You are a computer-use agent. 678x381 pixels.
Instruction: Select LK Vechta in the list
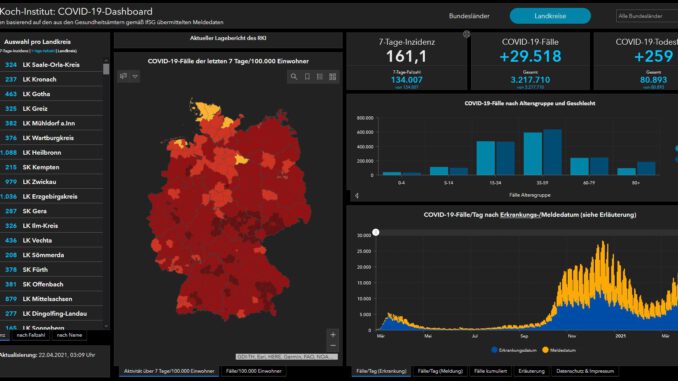tap(51, 240)
